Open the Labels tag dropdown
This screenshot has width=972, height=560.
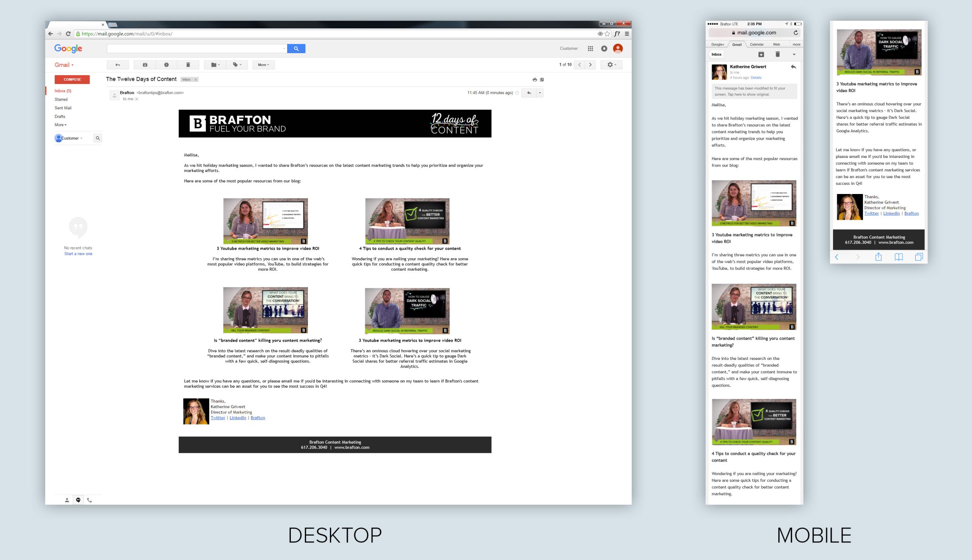237,65
